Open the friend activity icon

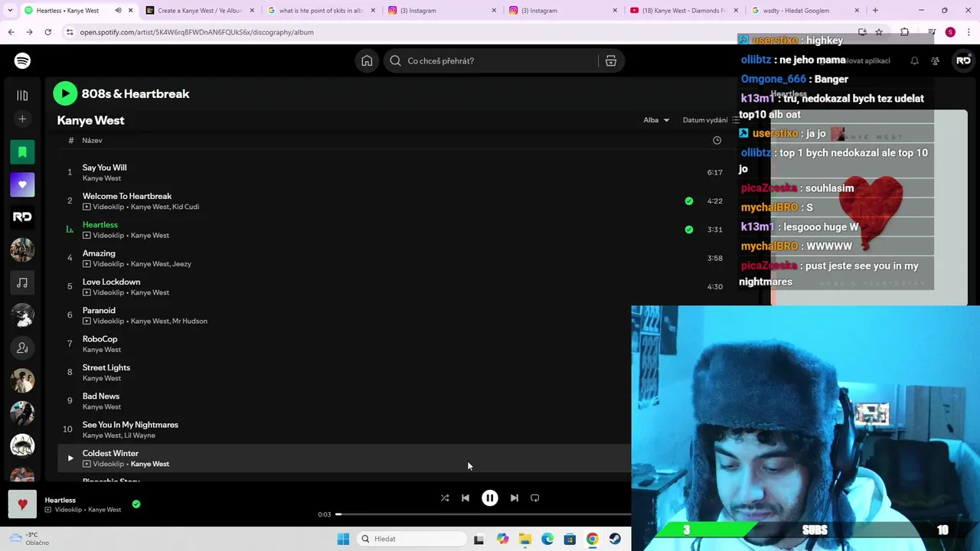[935, 60]
